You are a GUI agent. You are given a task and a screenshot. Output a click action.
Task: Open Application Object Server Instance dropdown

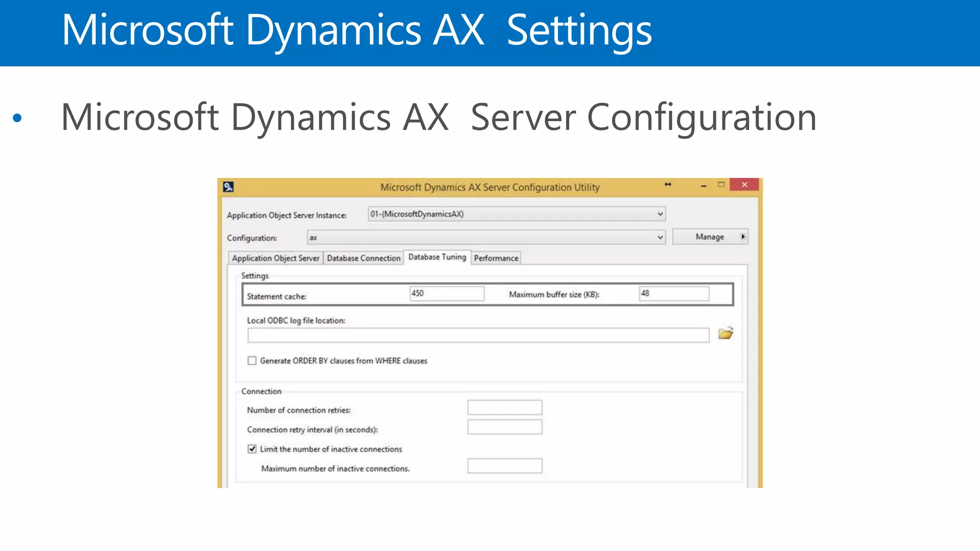[517, 214]
